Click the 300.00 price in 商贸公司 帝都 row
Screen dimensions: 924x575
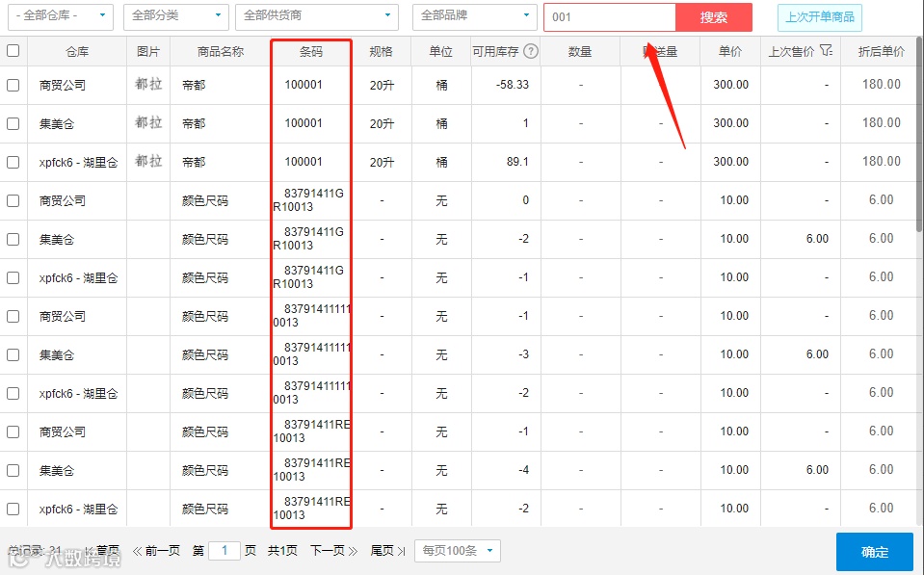click(730, 84)
